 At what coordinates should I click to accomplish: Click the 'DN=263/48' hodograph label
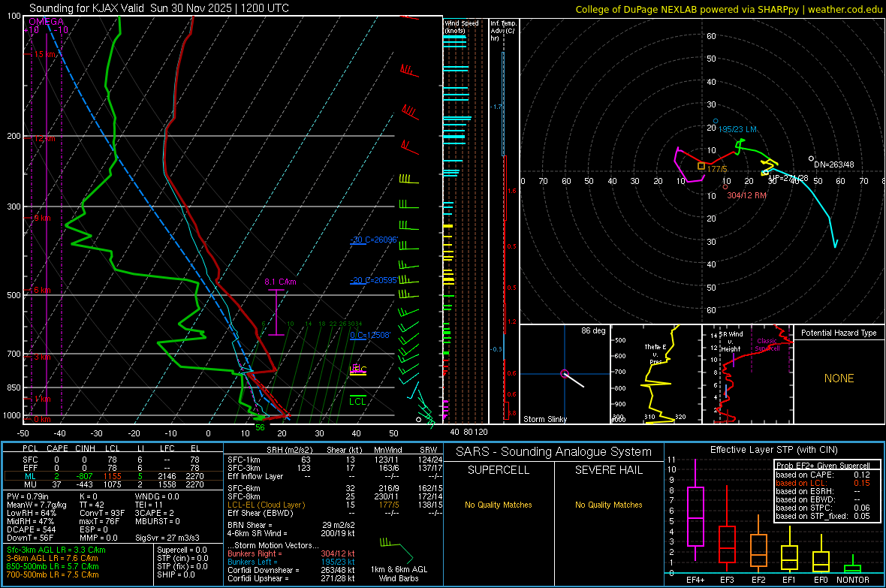834,164
